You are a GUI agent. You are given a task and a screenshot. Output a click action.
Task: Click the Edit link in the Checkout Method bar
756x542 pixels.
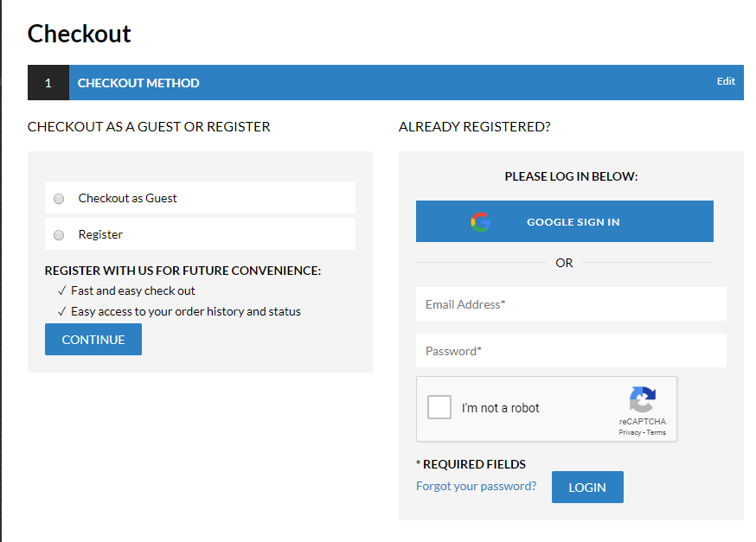(x=726, y=81)
